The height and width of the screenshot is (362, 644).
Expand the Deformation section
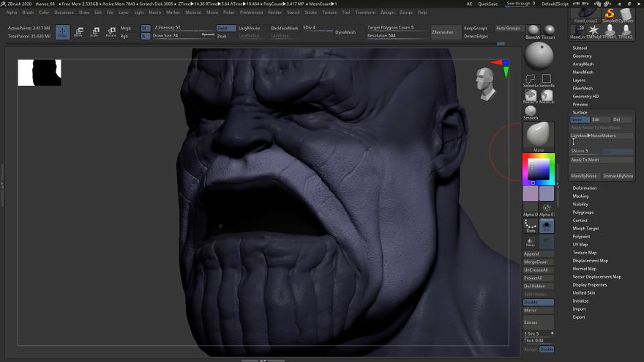(585, 188)
